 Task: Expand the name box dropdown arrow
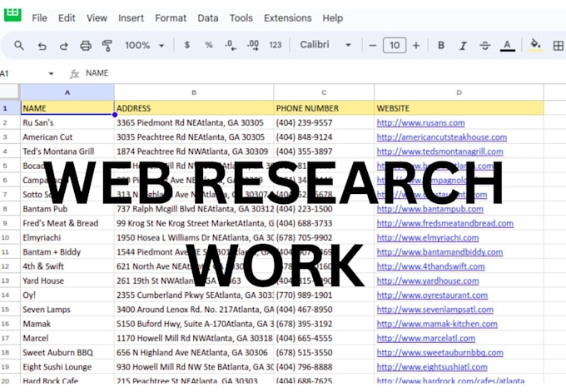point(51,73)
